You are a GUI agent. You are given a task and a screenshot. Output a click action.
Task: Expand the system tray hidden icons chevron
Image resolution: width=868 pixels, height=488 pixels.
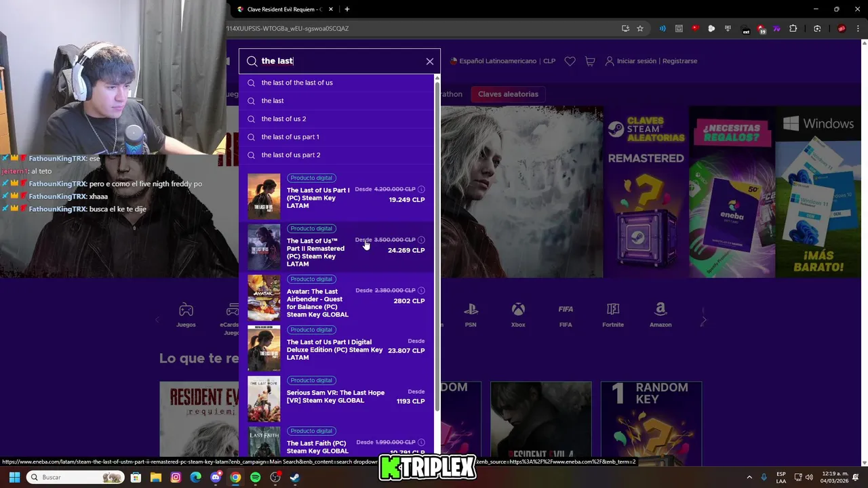click(x=749, y=477)
